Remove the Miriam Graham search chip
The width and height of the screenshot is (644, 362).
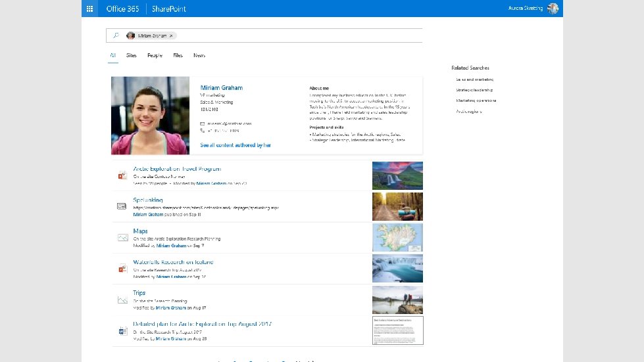pos(171,35)
